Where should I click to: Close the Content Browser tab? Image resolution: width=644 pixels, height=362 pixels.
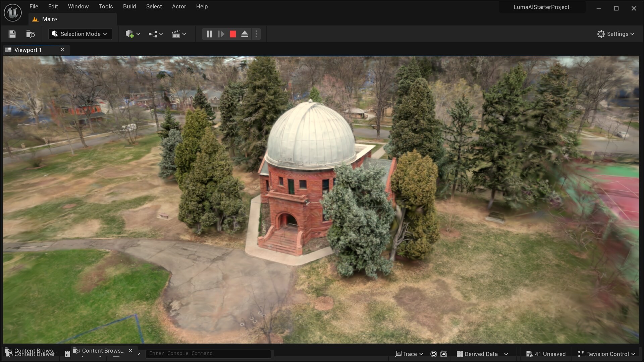(x=130, y=351)
